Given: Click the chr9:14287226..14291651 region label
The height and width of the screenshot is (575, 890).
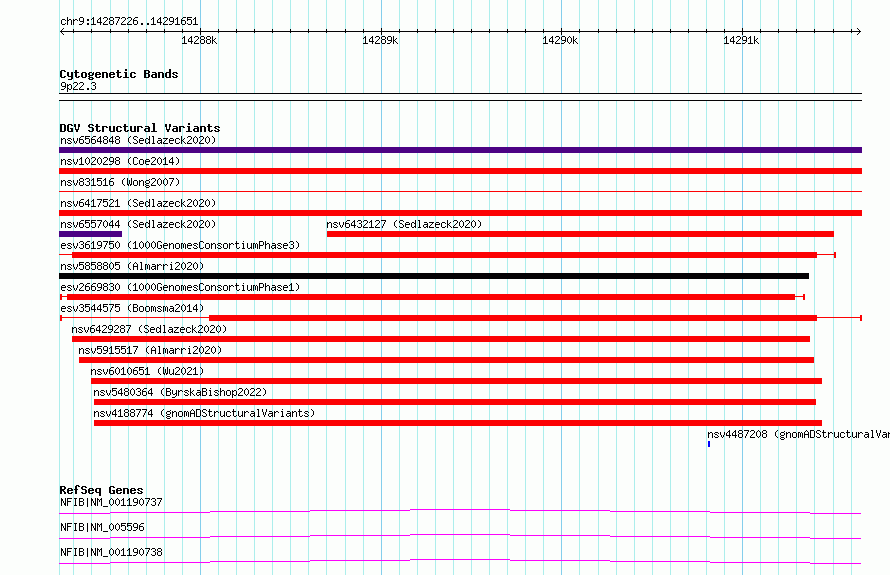Looking at the screenshot, I should [x=129, y=22].
